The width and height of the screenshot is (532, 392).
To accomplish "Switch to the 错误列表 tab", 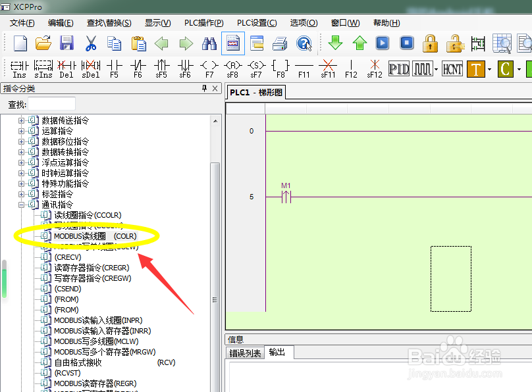I will (x=245, y=353).
